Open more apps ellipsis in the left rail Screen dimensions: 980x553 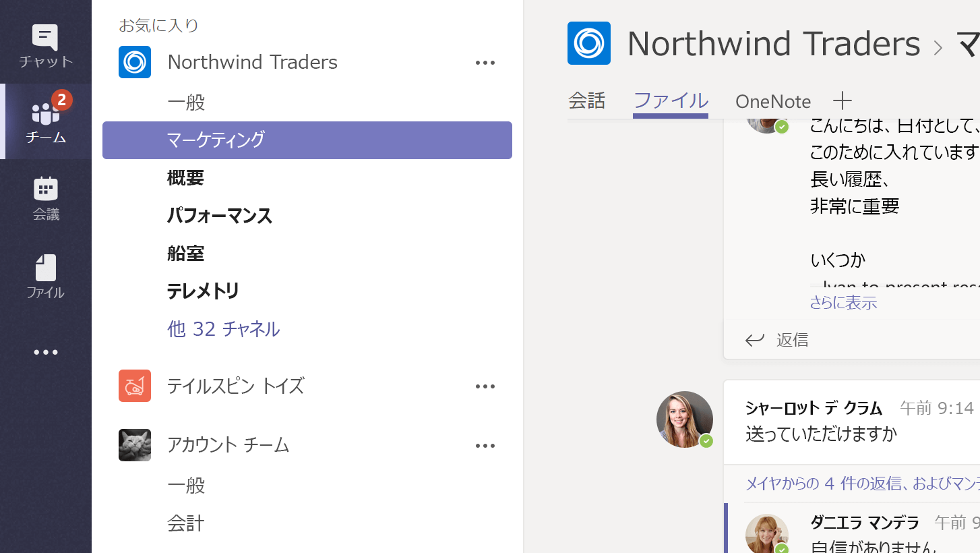pyautogui.click(x=46, y=352)
